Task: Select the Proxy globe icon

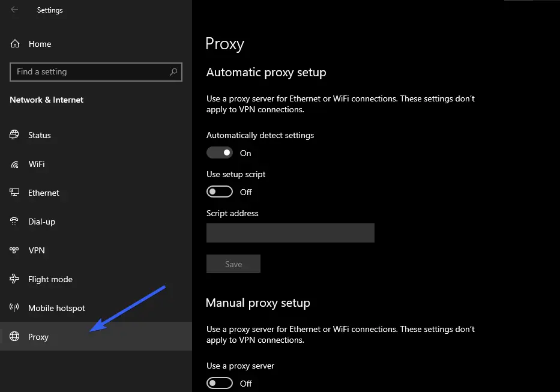Action: pos(13,337)
